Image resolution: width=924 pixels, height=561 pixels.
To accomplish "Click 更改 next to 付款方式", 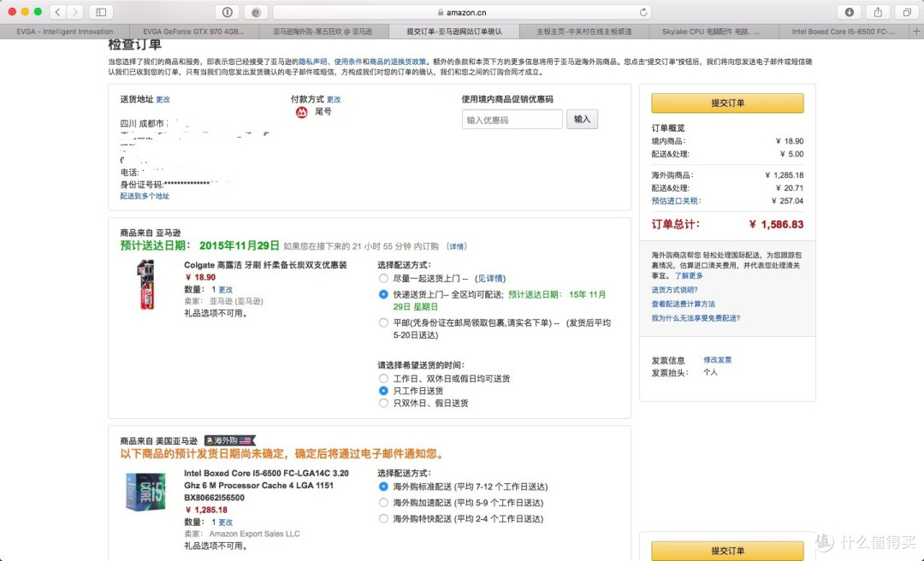I will pyautogui.click(x=334, y=99).
